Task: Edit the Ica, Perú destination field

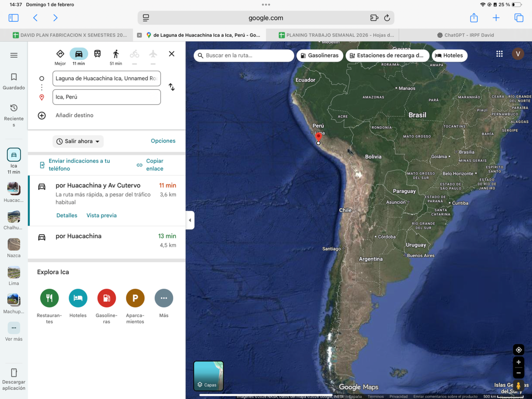Action: pyautogui.click(x=107, y=97)
